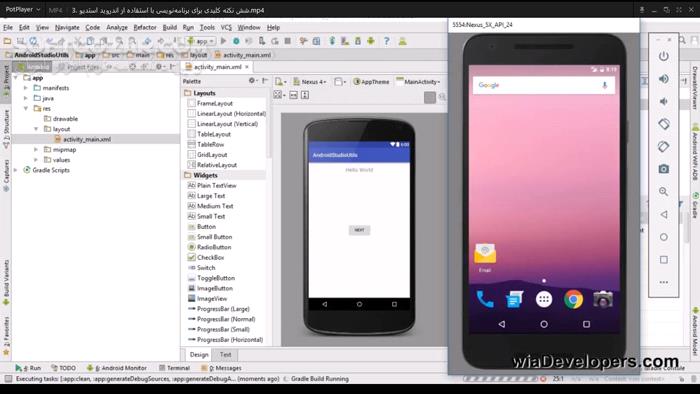Click the Palette panel vertical scrollbar
This screenshot has width=700, height=394.
(x=269, y=124)
